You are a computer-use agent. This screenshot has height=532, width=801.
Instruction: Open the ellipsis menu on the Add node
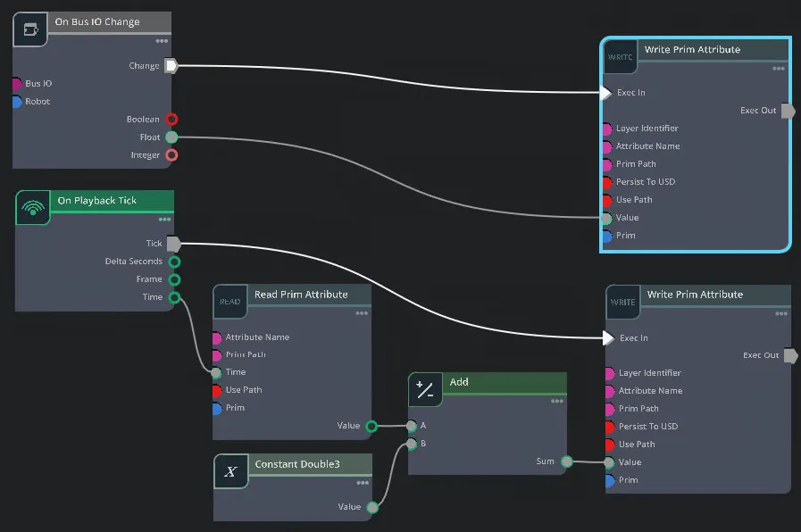[558, 399]
